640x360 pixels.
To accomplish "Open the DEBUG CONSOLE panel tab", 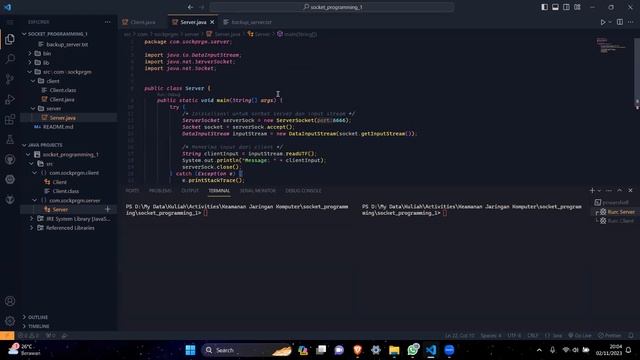I will [303, 191].
